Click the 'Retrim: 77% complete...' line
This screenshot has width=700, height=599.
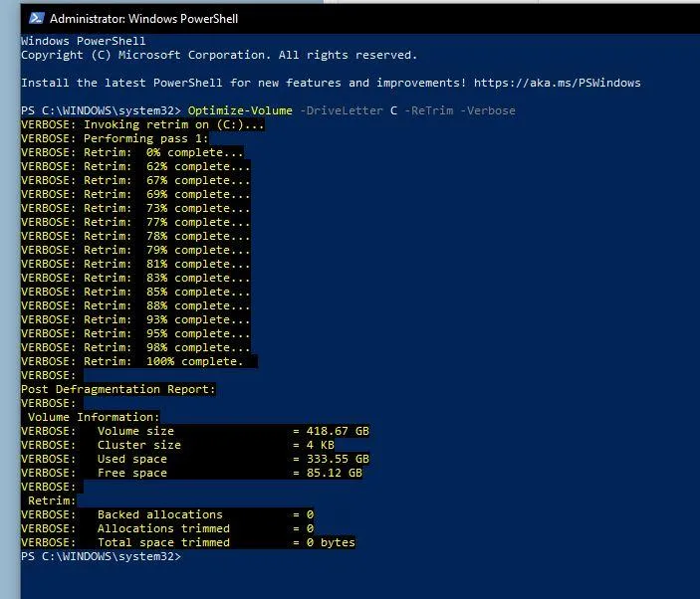click(x=135, y=222)
